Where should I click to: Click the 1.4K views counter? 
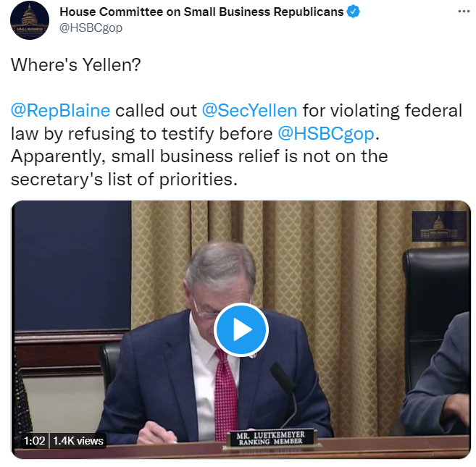pos(78,440)
